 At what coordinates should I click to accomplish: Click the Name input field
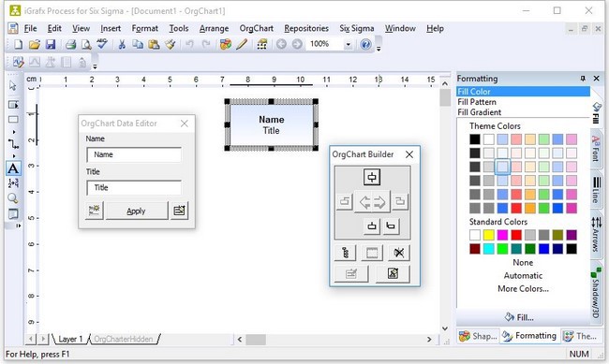pyautogui.click(x=134, y=154)
